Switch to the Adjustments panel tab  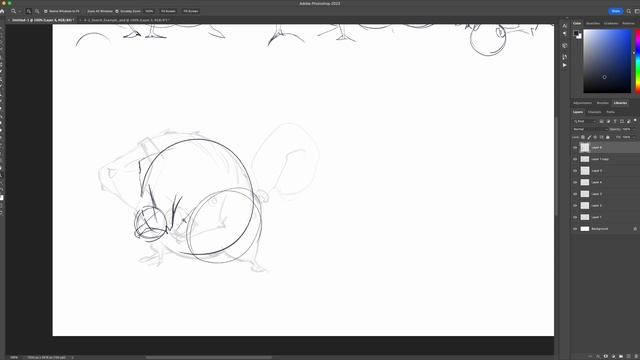click(x=582, y=103)
